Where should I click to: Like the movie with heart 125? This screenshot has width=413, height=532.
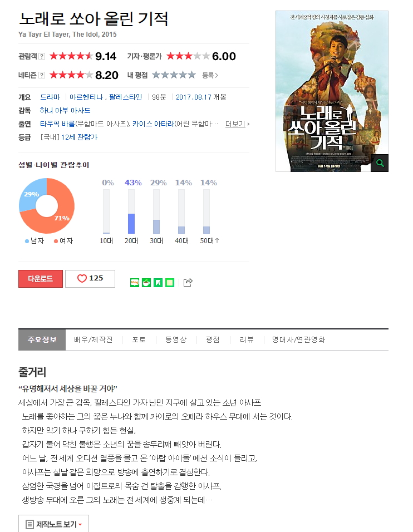[90, 279]
